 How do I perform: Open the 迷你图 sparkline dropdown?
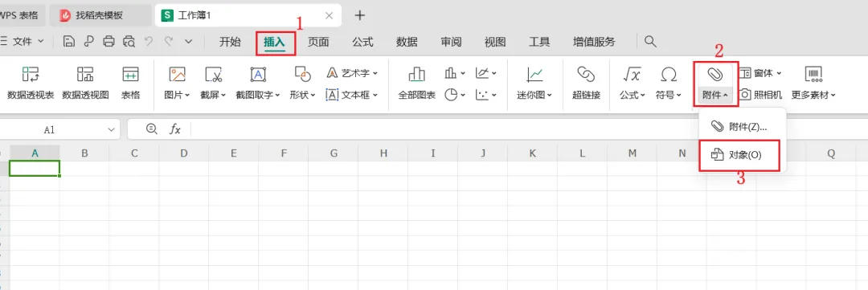[x=534, y=83]
